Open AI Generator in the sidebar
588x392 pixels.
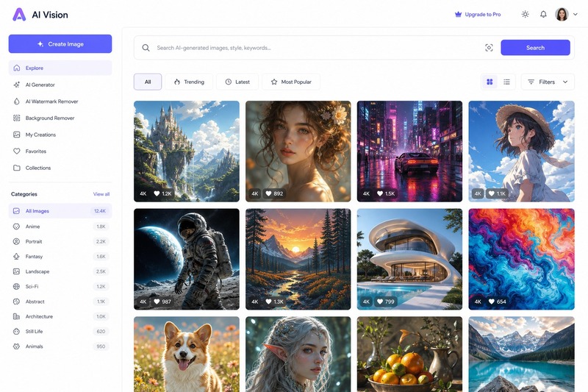pos(60,85)
